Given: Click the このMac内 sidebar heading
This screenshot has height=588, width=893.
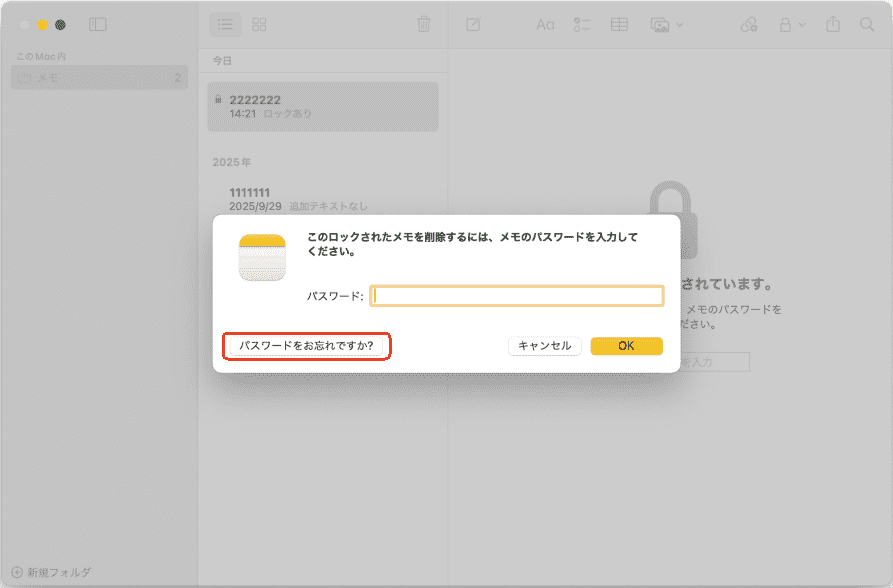Looking at the screenshot, I should coord(41,56).
